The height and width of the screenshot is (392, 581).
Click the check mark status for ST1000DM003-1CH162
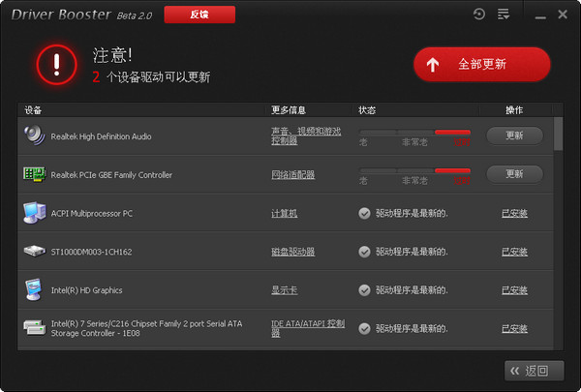click(x=364, y=252)
